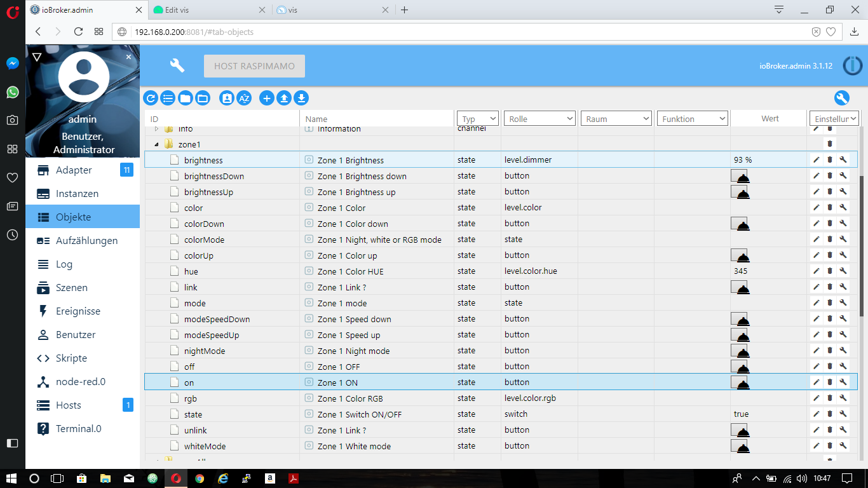This screenshot has height=488, width=868.
Task: Open the Szenen menu item
Action: tap(83, 288)
